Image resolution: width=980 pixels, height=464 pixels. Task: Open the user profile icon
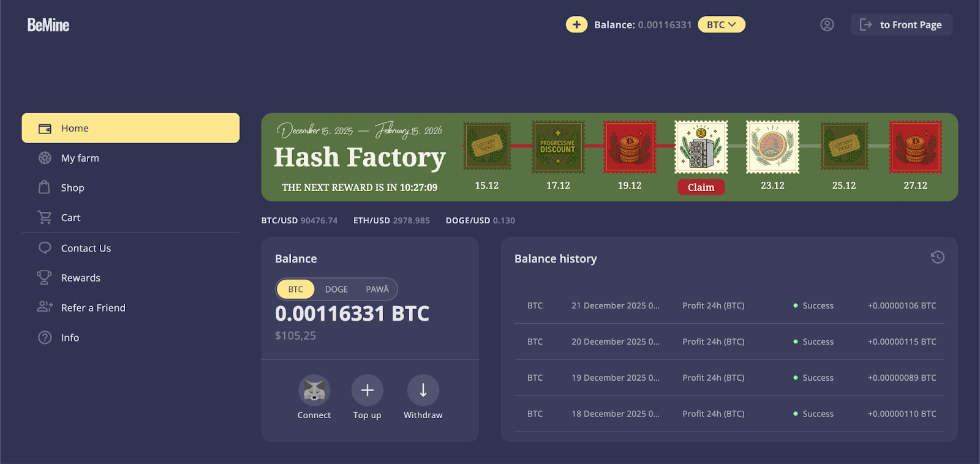827,24
